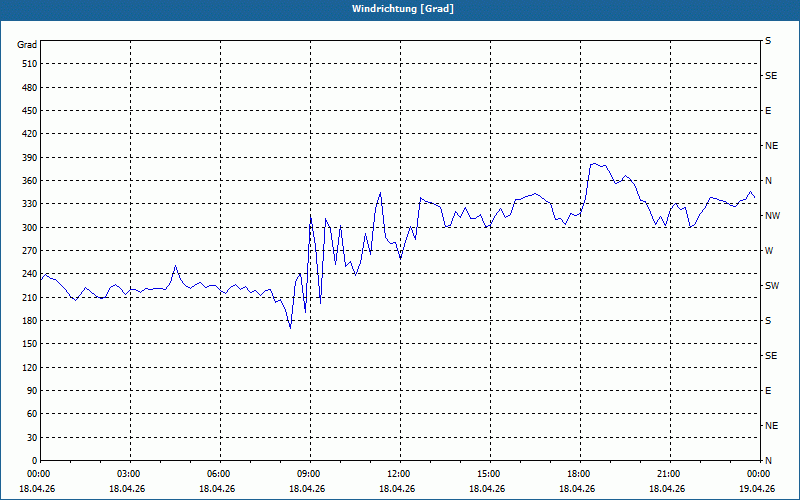
Task: Select the 450 degree axis label
Action: 30,111
